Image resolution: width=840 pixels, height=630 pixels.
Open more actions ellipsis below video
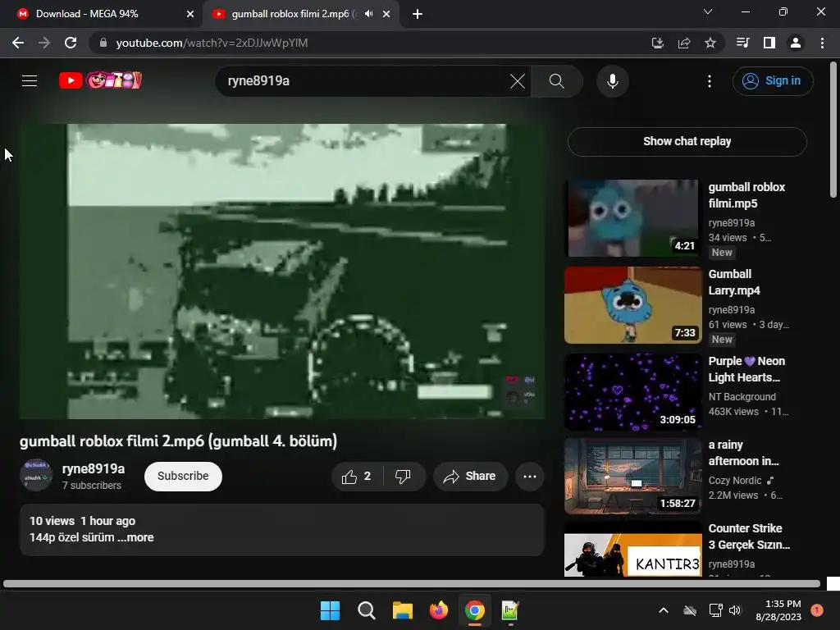click(x=530, y=477)
